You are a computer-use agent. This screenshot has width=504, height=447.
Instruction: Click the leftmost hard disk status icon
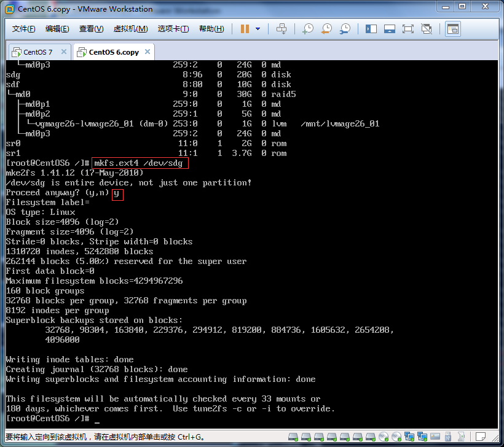click(293, 437)
